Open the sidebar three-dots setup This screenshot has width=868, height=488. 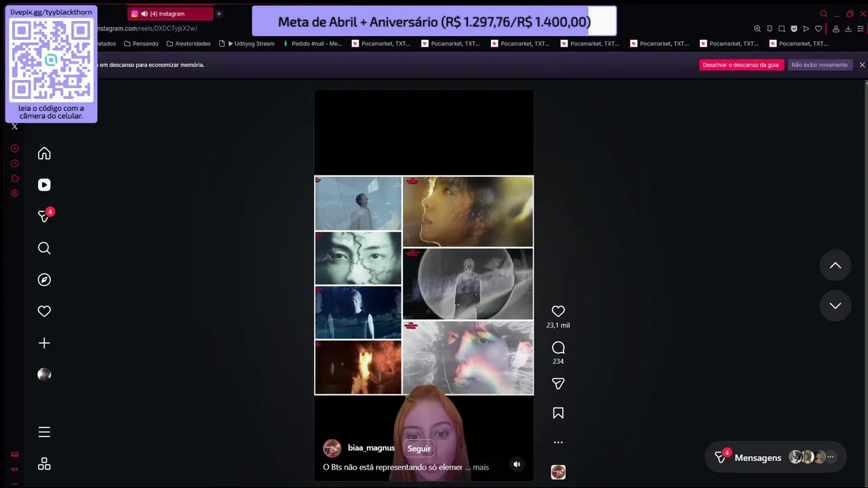[14, 483]
